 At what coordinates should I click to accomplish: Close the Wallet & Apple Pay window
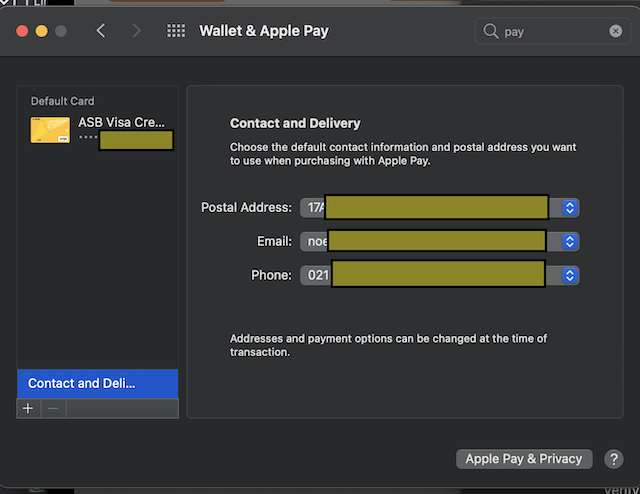click(x=22, y=31)
